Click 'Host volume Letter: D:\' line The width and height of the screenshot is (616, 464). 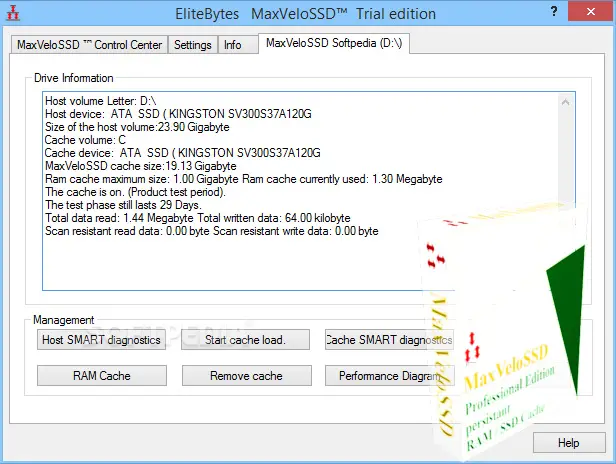(101, 101)
